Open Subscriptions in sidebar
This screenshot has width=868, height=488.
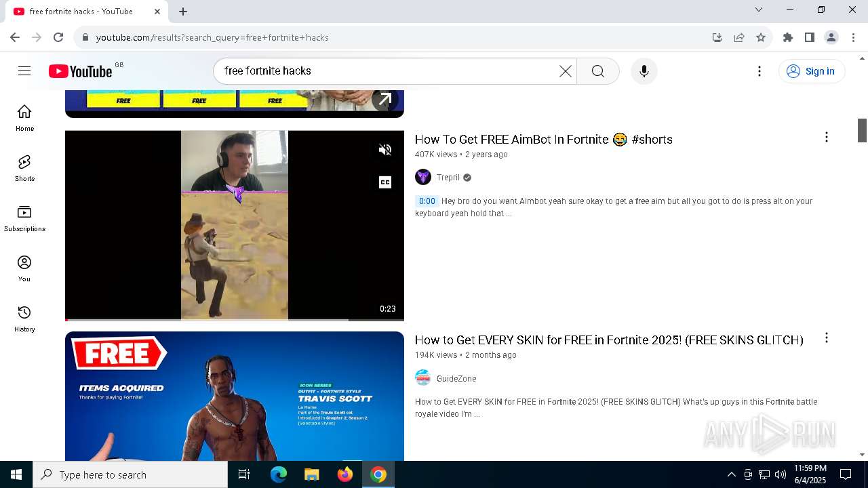[24, 218]
